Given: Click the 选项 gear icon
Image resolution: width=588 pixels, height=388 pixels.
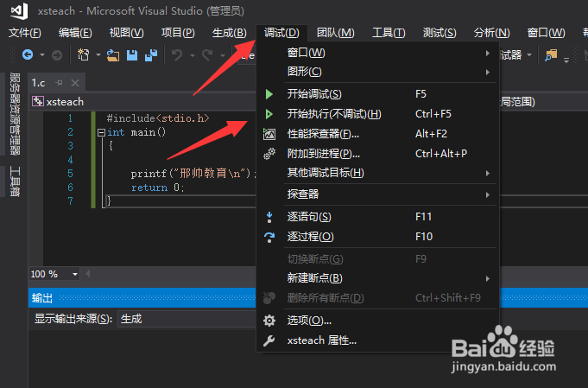Looking at the screenshot, I should (269, 321).
